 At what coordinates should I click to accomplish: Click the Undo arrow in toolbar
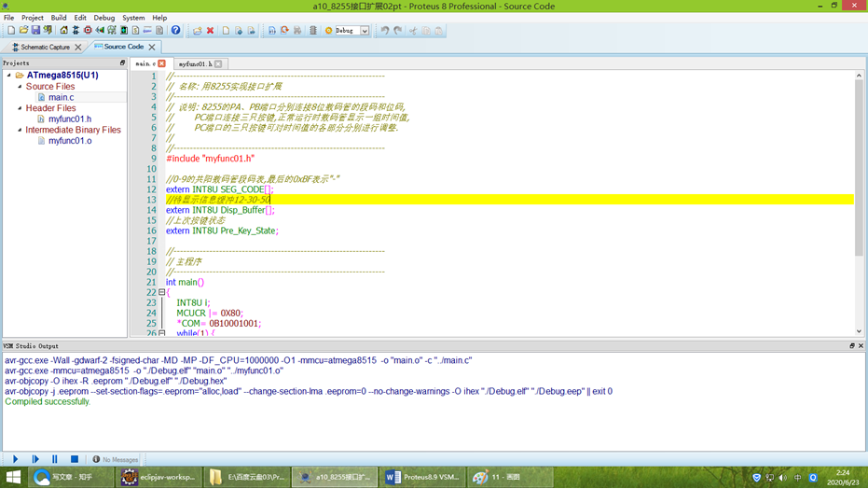[x=385, y=31]
